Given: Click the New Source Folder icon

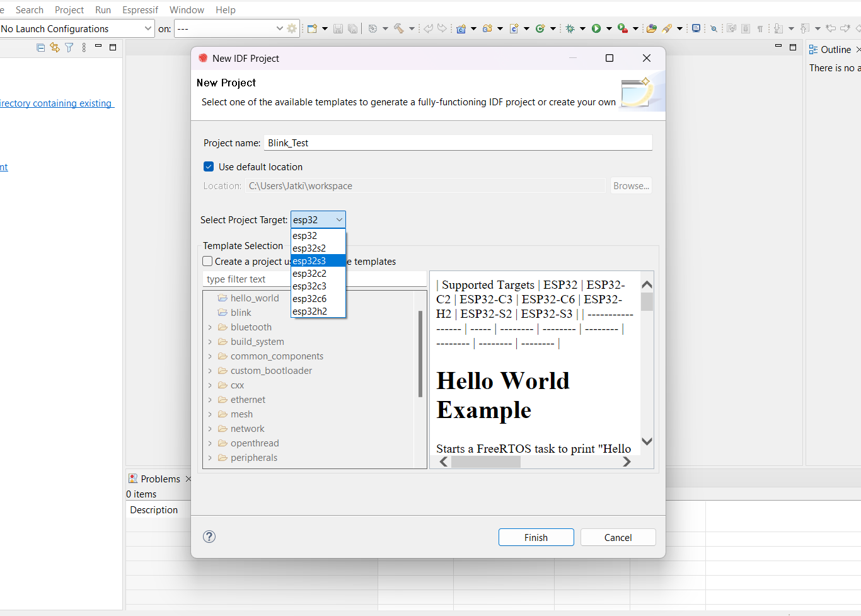Looking at the screenshot, I should click(488, 28).
